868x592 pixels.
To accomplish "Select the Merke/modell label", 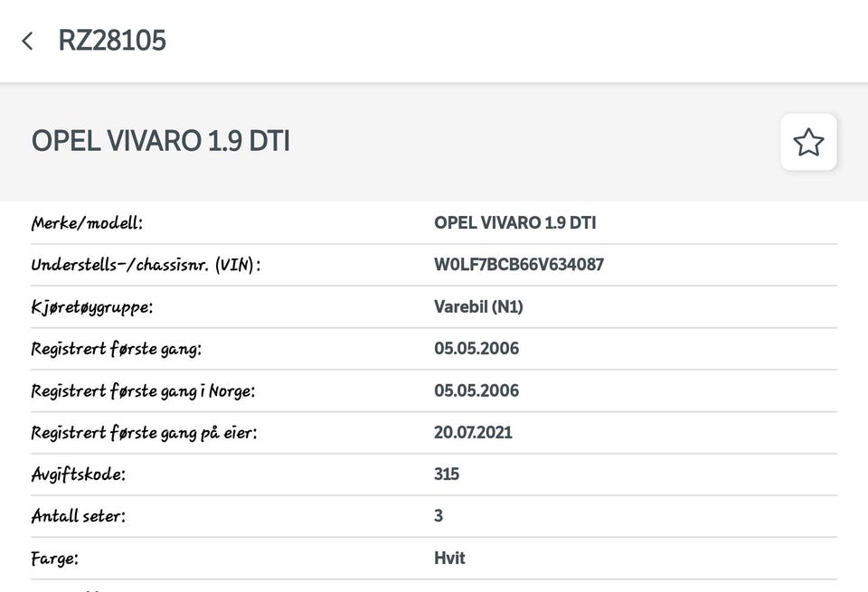I will [x=87, y=223].
